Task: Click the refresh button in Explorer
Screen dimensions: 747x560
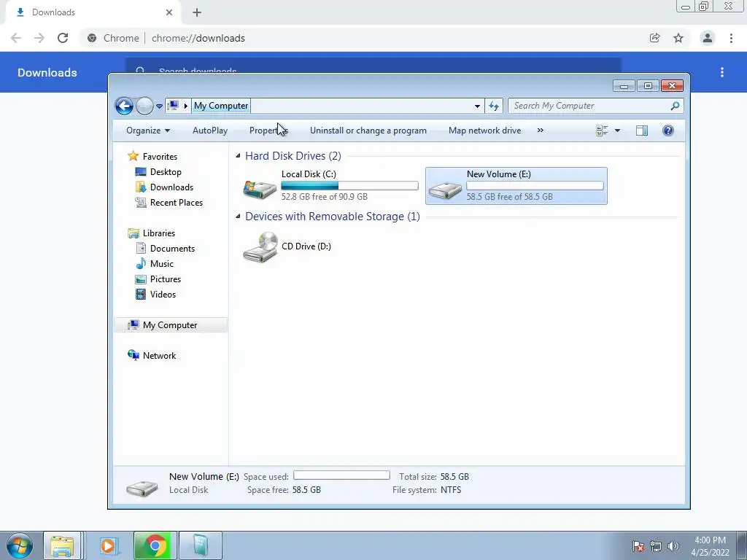Action: tap(494, 106)
